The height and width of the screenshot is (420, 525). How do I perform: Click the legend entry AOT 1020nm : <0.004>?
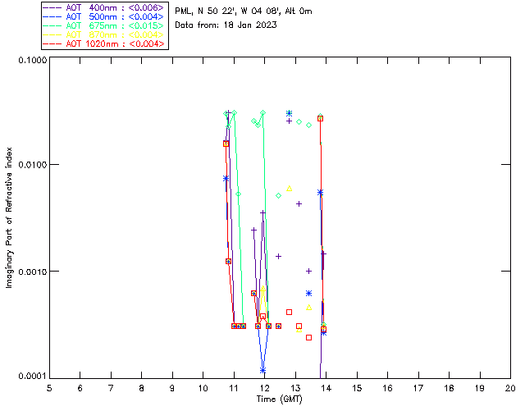pyautogui.click(x=104, y=43)
